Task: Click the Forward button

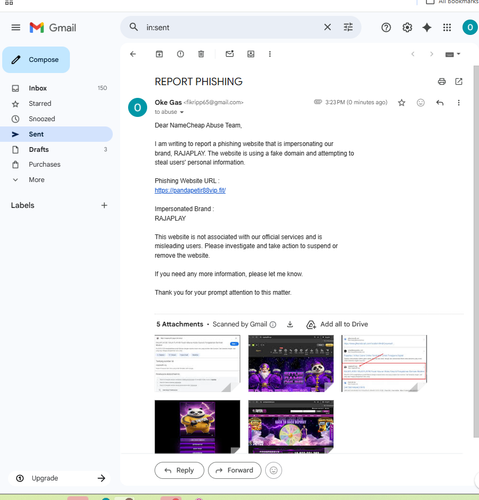Action: (x=235, y=470)
